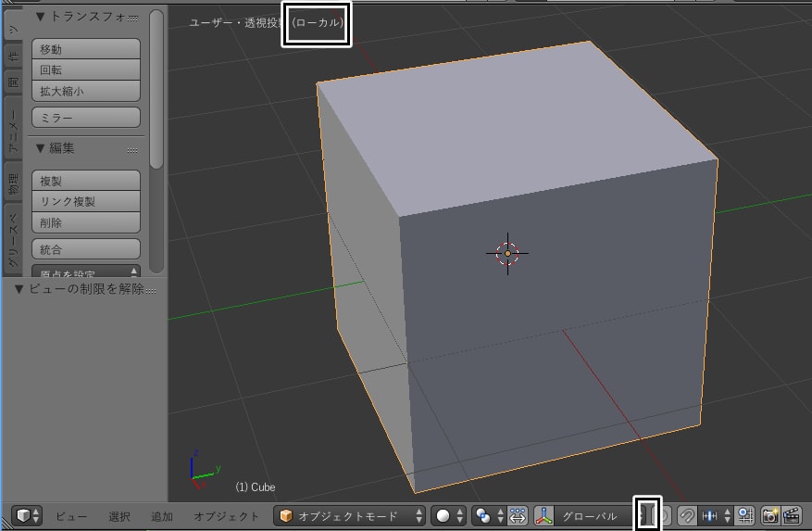Toggle the 3D manipulator axes widget
This screenshot has width=812, height=531.
click(x=543, y=515)
